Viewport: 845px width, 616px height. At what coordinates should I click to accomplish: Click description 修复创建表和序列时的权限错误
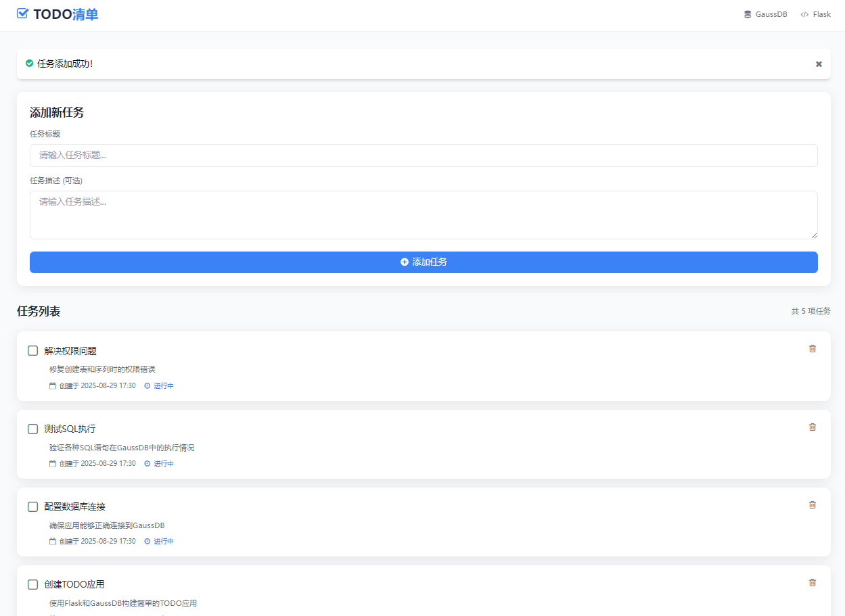pos(102,369)
